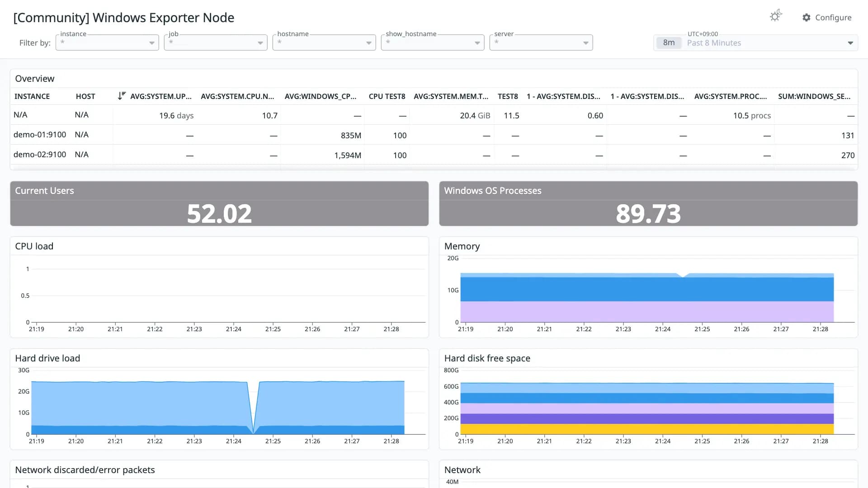The image size is (868, 488).
Task: Click the Network widget title
Action: (x=462, y=470)
